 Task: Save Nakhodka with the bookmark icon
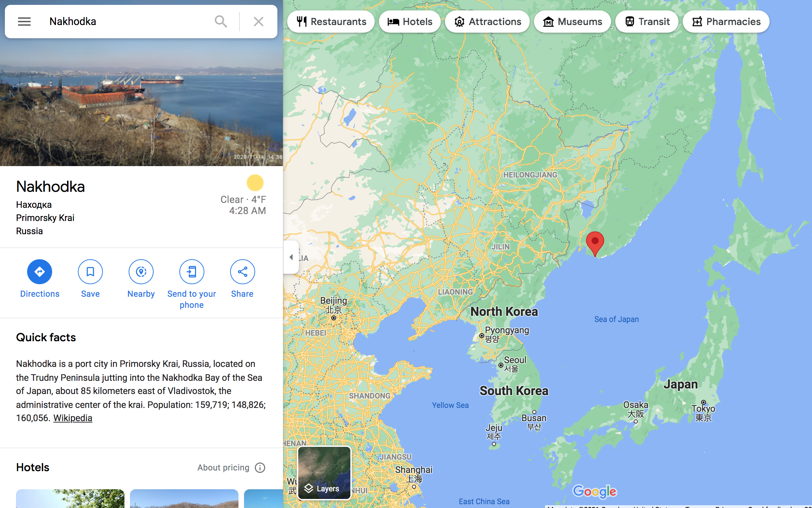click(x=90, y=272)
